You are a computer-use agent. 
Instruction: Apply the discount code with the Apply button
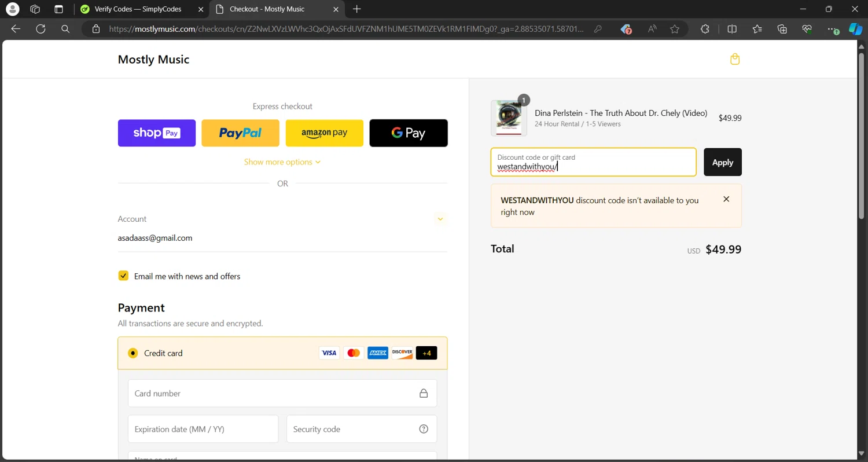[723, 162]
